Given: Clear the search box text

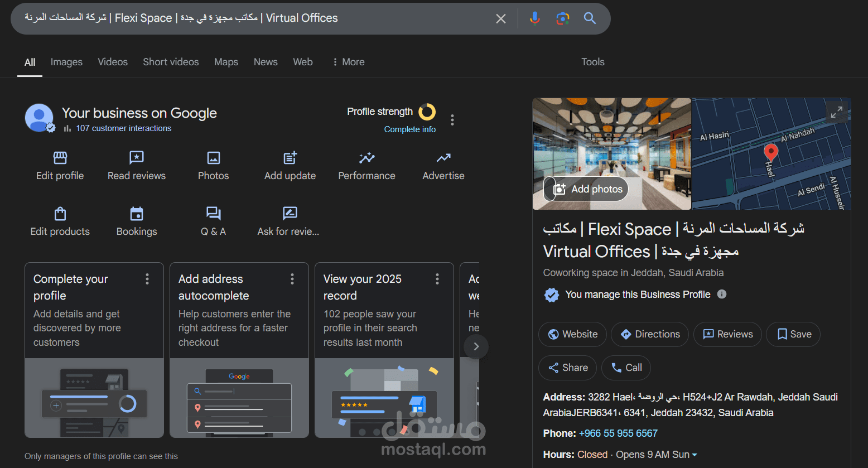Looking at the screenshot, I should point(501,18).
